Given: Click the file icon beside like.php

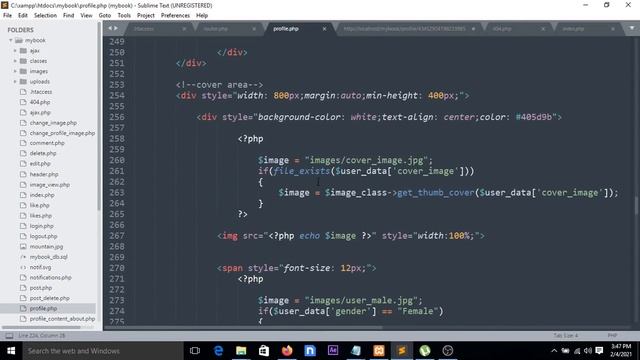Looking at the screenshot, I should tap(23, 205).
